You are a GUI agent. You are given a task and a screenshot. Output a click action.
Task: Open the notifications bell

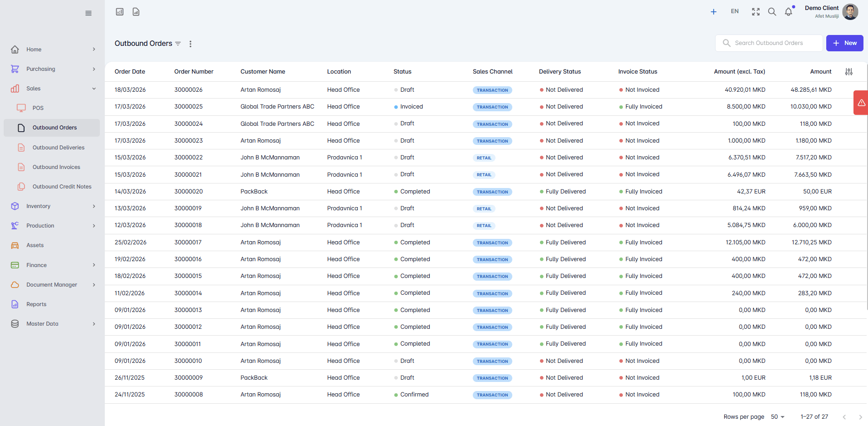click(x=789, y=12)
